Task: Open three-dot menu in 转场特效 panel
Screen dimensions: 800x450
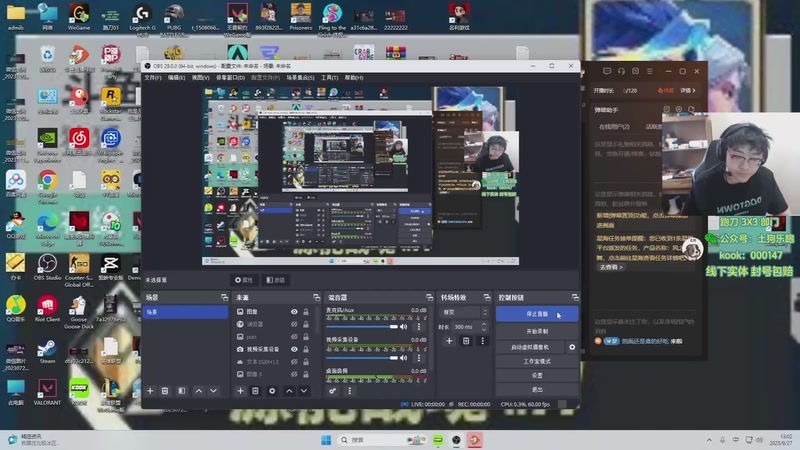Action: (x=482, y=341)
